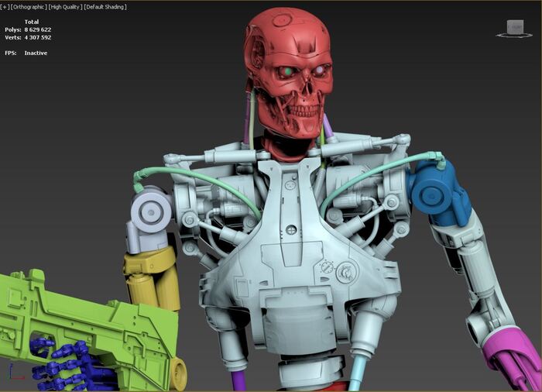
Task: Select the purple cable under left arm
Action: pos(240,380)
